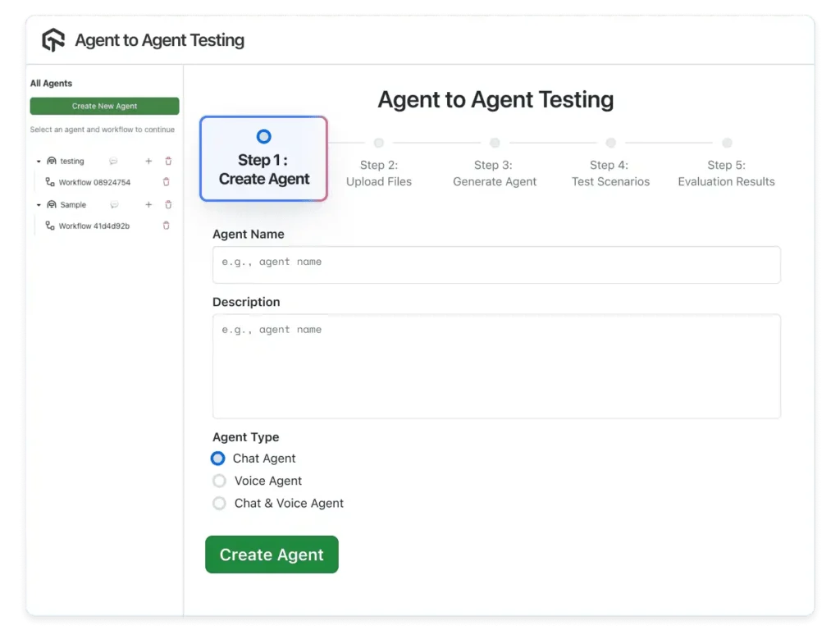840x630 pixels.
Task: Click the app logo in header
Action: [53, 40]
